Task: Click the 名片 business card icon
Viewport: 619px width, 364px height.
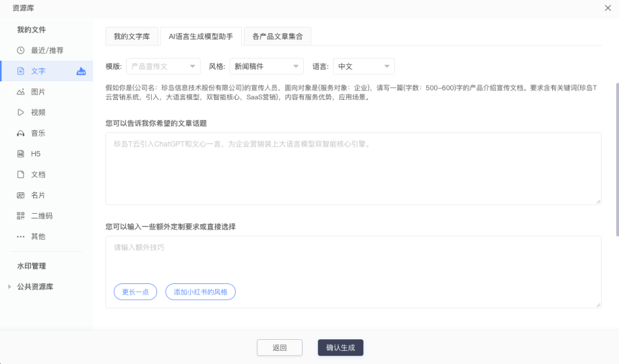Action: (21, 195)
